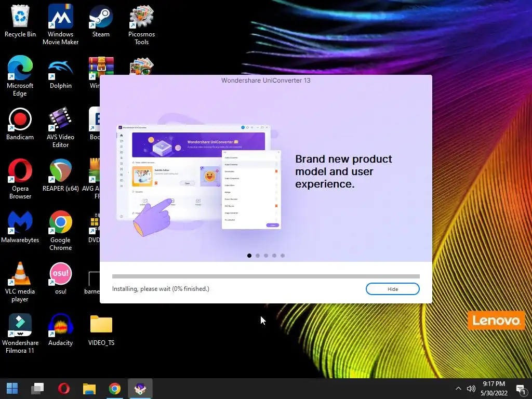The image size is (532, 399).
Task: Show the fifth slide indicator dot
Action: pos(283,256)
